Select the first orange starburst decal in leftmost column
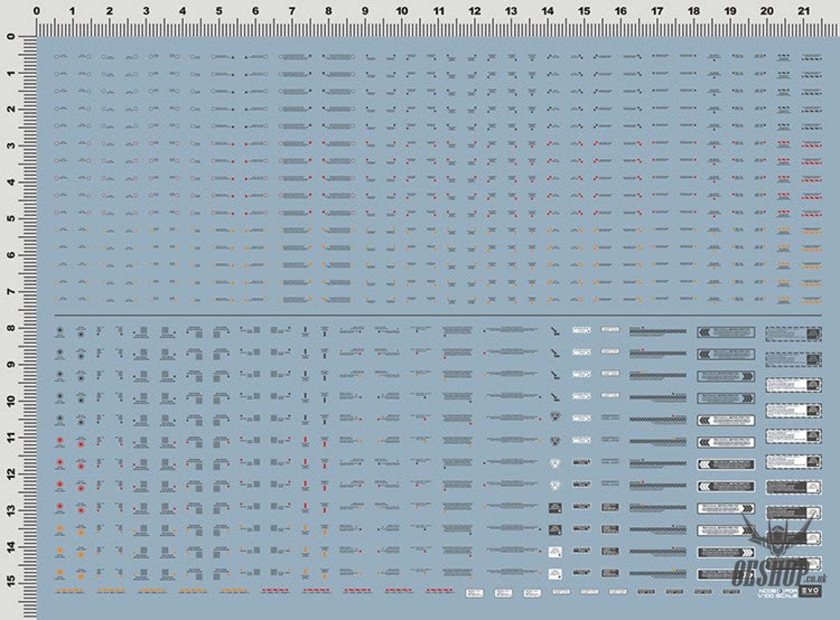Viewport: 840px width, 620px height. (59, 528)
